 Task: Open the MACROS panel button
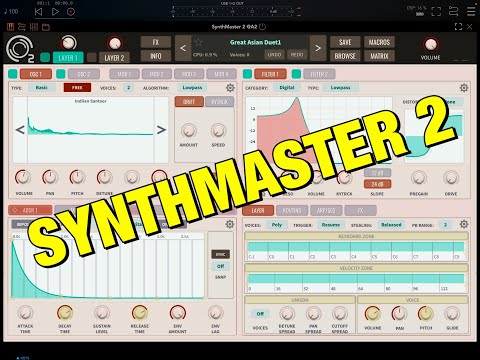tap(379, 42)
